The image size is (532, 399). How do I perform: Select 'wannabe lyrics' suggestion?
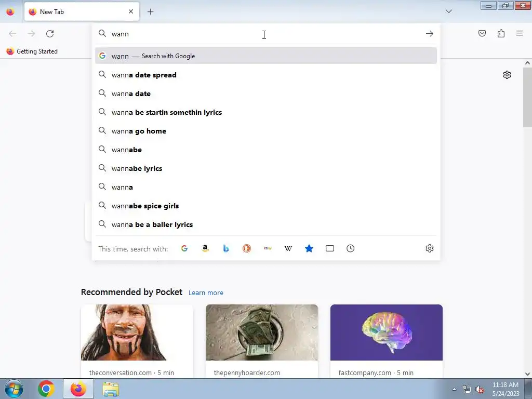pyautogui.click(x=266, y=168)
